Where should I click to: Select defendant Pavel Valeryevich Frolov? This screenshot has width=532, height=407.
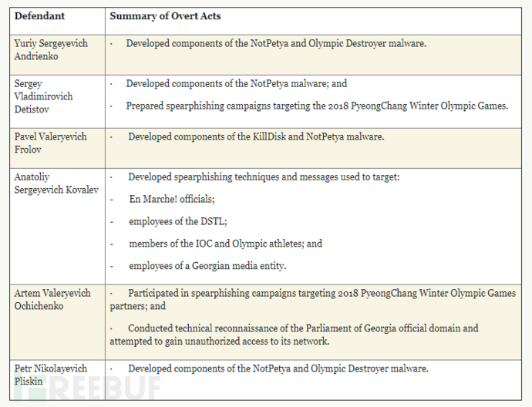(51, 143)
